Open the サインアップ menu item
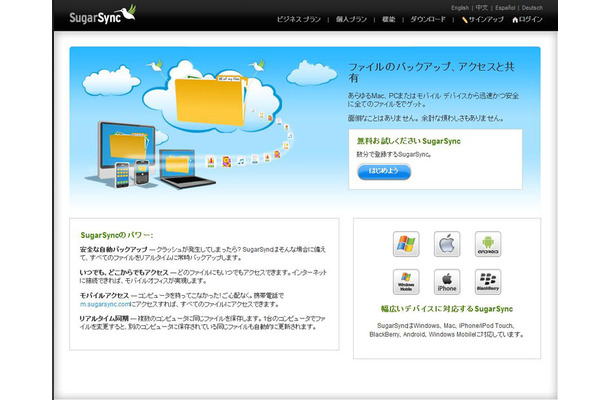The width and height of the screenshot is (610, 400). click(486, 19)
